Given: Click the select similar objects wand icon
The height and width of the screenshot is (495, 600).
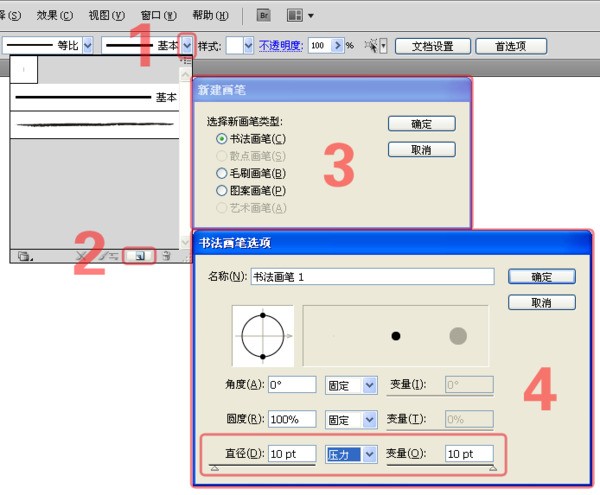Looking at the screenshot, I should click(x=370, y=46).
